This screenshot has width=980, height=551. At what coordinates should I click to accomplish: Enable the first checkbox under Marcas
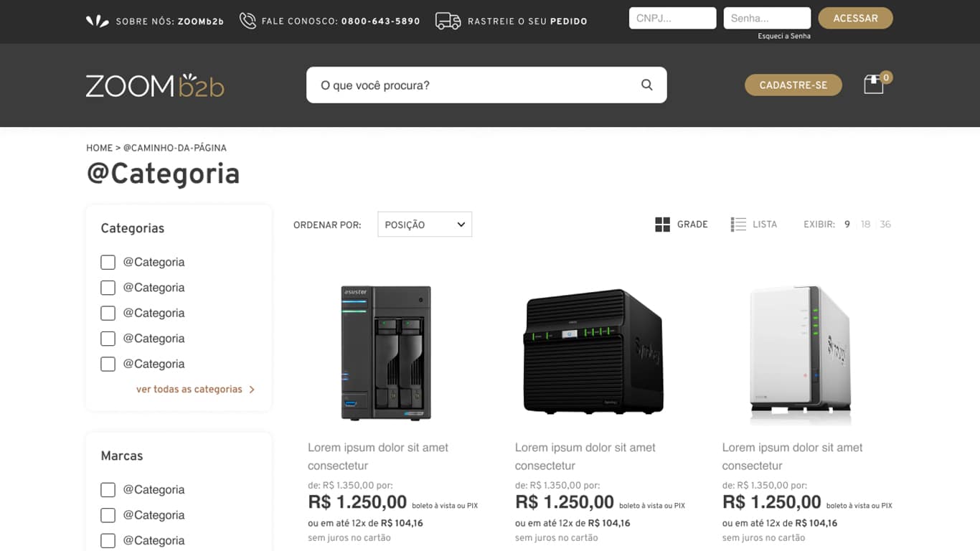click(x=108, y=490)
